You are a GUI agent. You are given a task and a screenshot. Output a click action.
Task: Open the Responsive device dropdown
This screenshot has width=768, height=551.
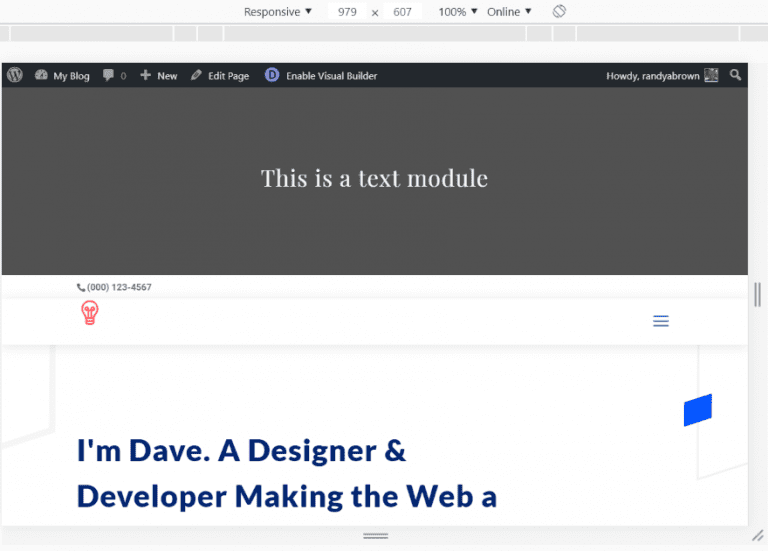[x=278, y=12]
